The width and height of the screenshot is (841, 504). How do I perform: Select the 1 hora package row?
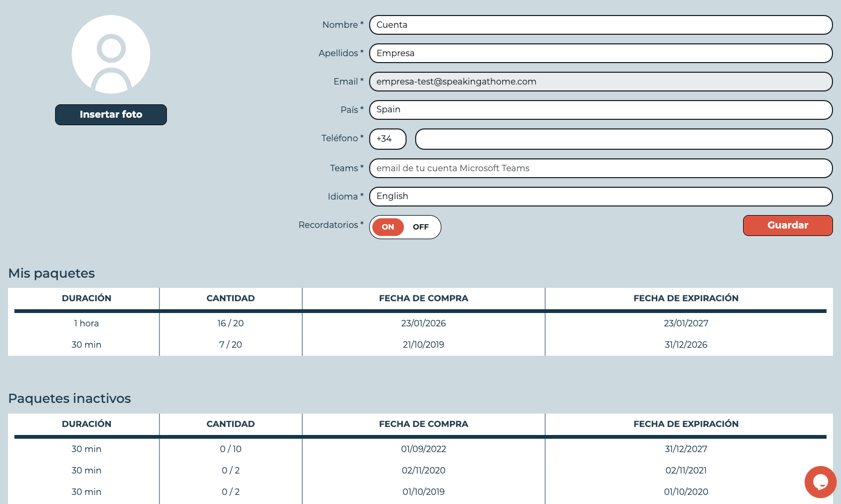click(420, 323)
